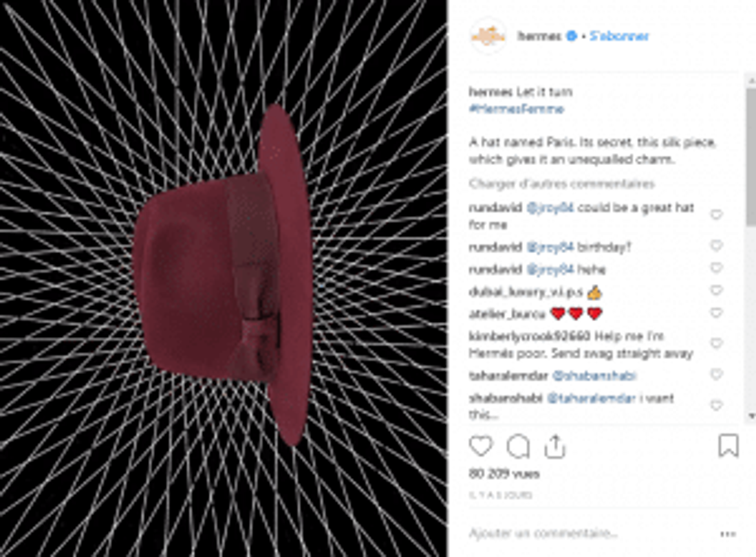Image resolution: width=756 pixels, height=557 pixels.
Task: Focus the 'Ajouter un commentaire' field
Action: coord(591,534)
